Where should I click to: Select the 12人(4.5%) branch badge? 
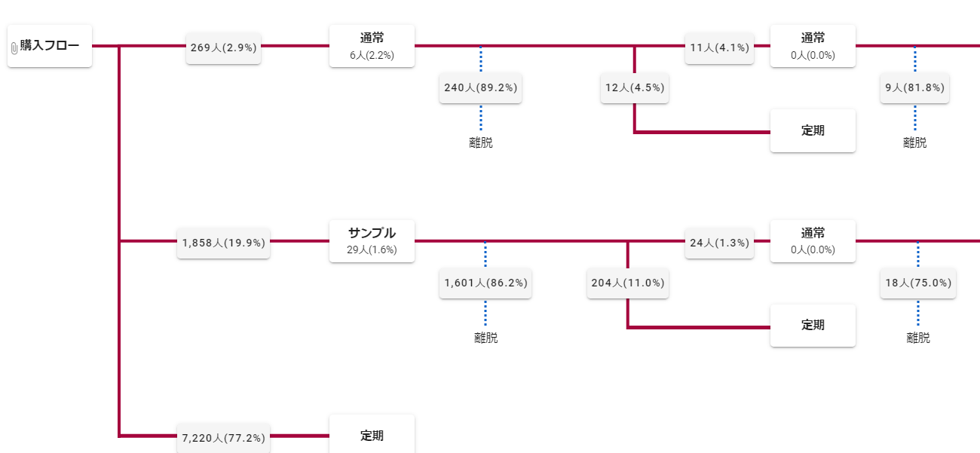(x=635, y=87)
